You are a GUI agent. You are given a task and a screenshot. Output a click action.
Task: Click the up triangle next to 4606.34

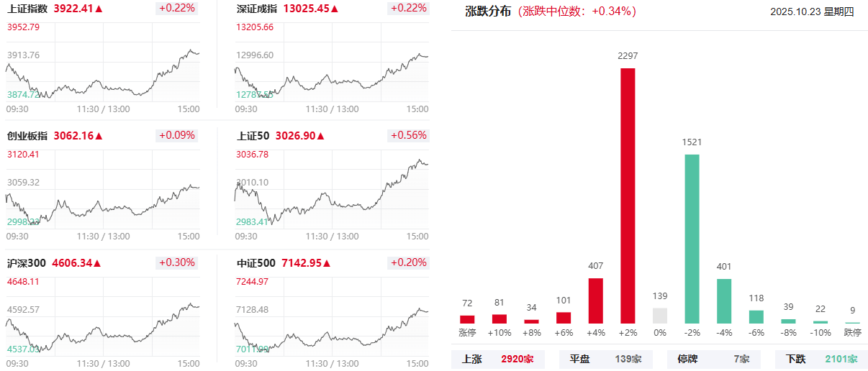pos(99,263)
